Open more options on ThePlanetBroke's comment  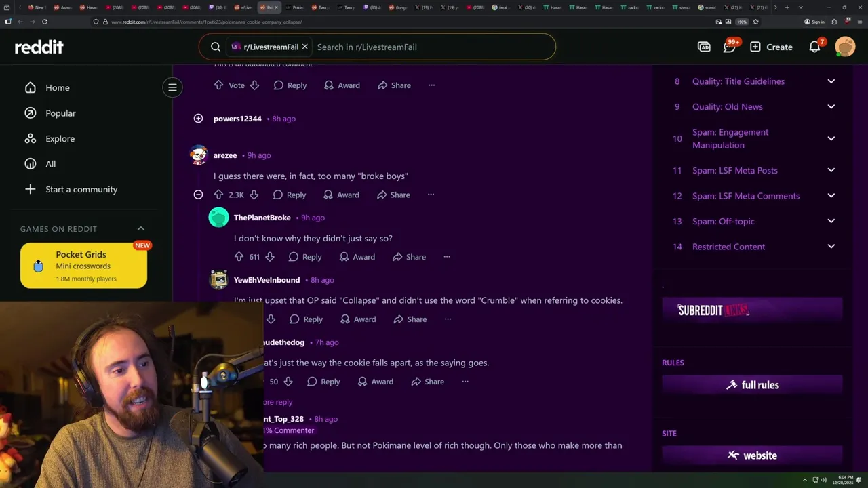[447, 257]
